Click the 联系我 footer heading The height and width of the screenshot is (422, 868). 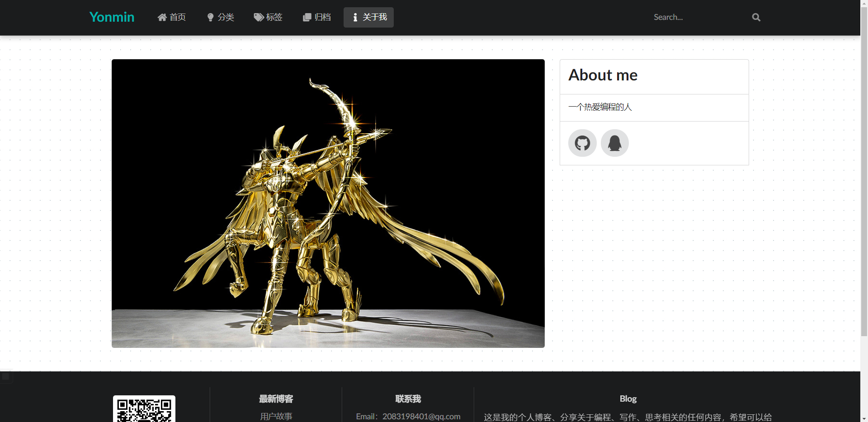coord(408,399)
